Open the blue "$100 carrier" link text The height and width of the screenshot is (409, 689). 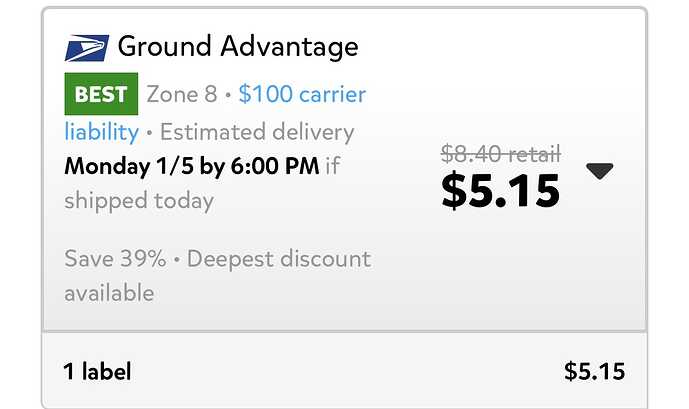pos(302,95)
